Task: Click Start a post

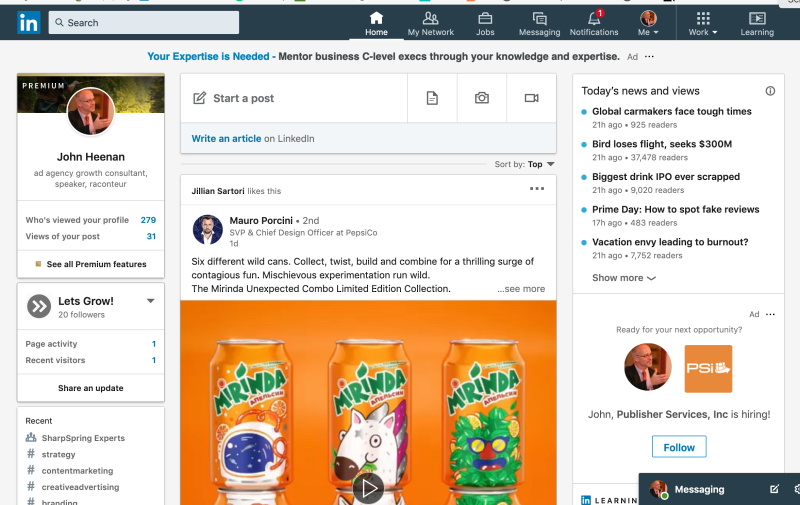Action: pos(294,98)
